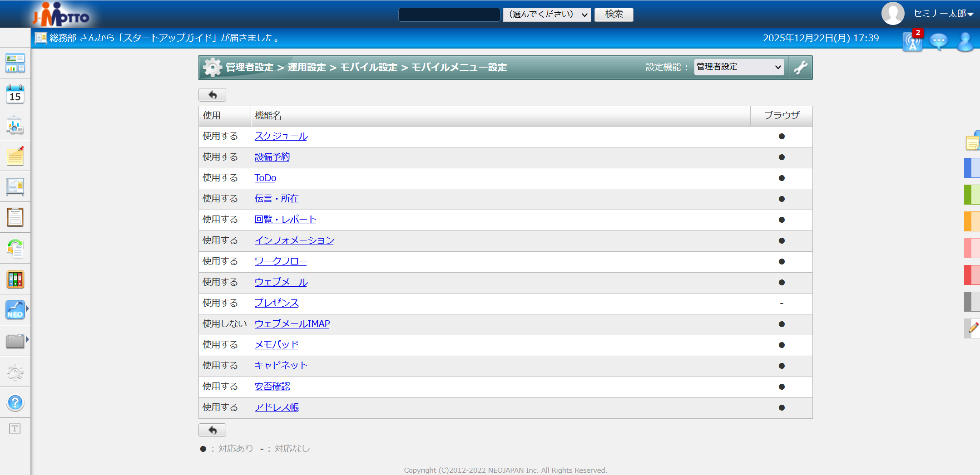Open the clipboard icon in left sidebar

click(15, 217)
